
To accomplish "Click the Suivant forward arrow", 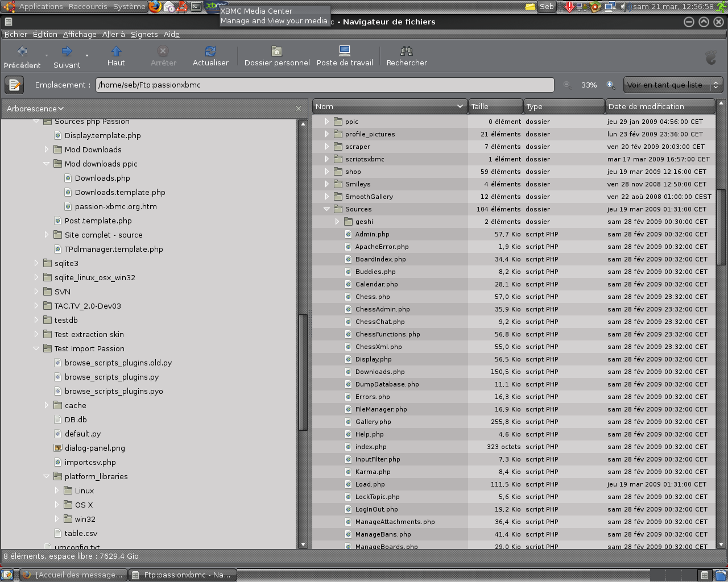I will [67, 52].
